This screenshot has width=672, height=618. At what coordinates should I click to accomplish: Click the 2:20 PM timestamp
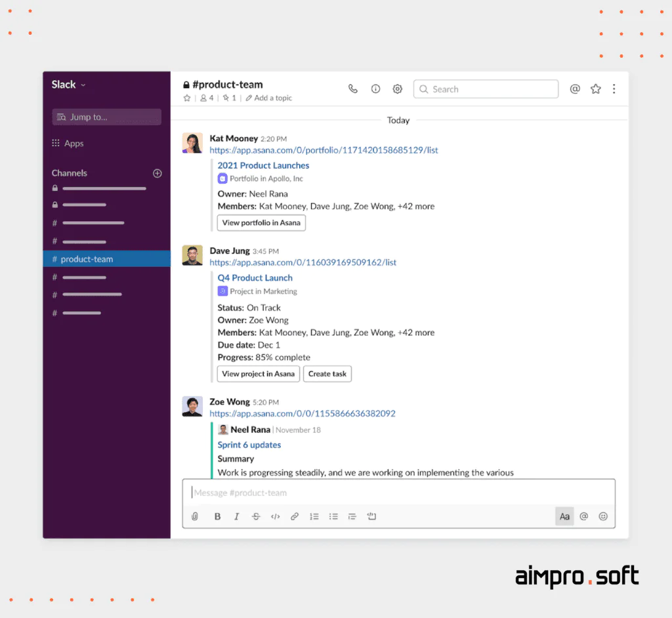(274, 139)
